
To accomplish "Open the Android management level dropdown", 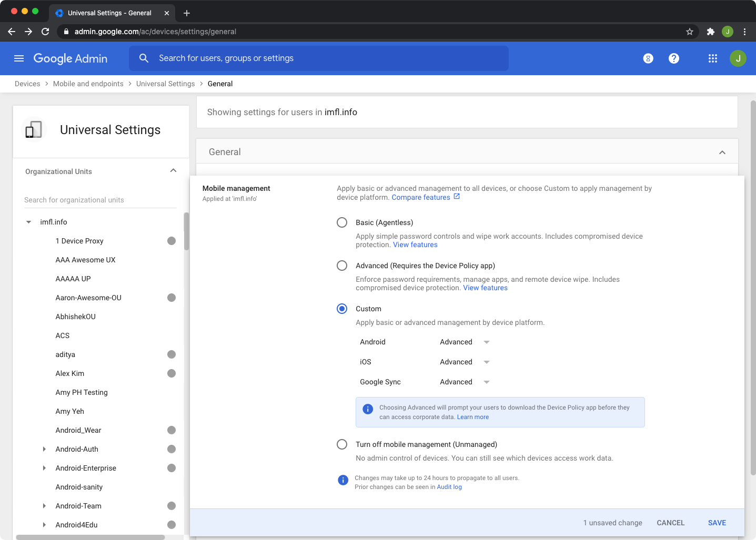I will (x=465, y=342).
